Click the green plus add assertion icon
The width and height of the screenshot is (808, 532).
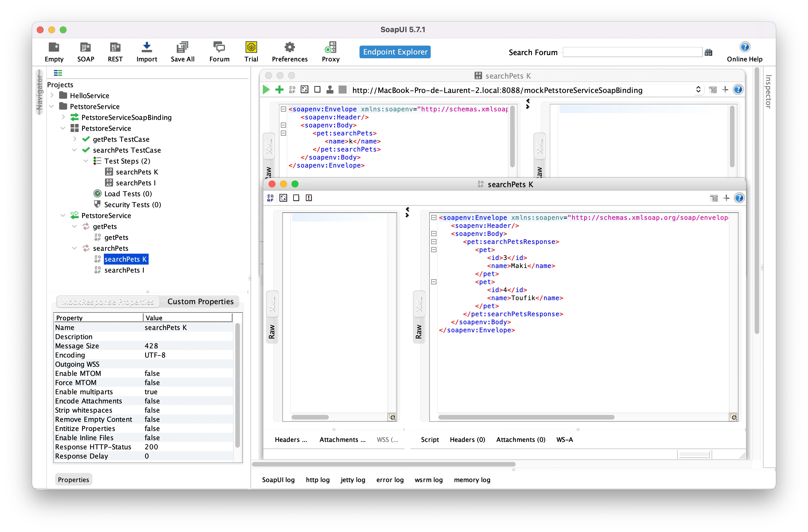(x=279, y=90)
